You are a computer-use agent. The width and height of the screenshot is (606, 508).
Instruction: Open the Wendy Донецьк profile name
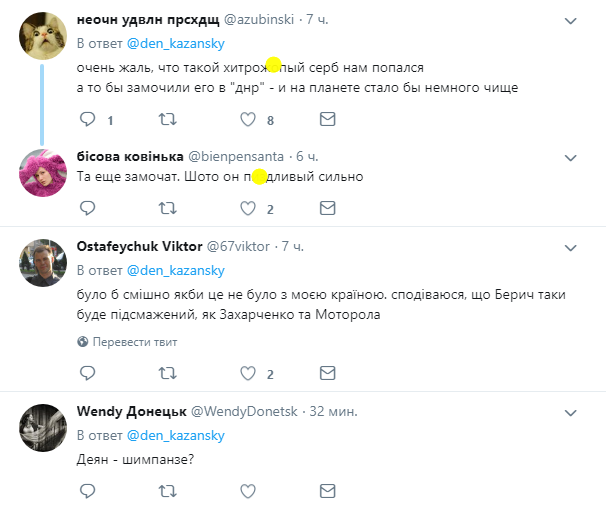click(131, 411)
